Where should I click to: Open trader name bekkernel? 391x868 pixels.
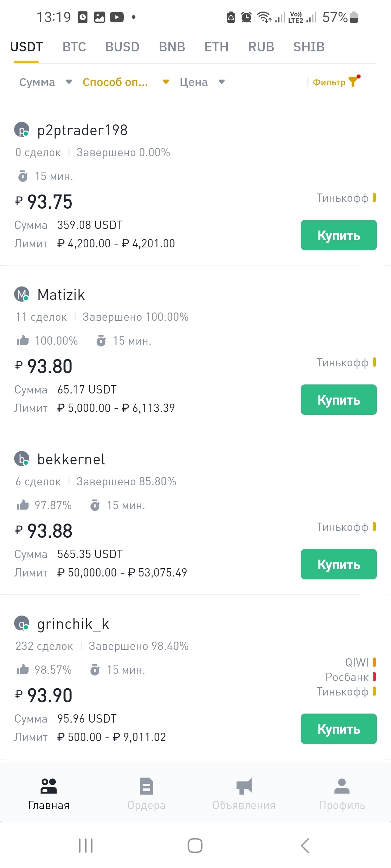point(71,459)
